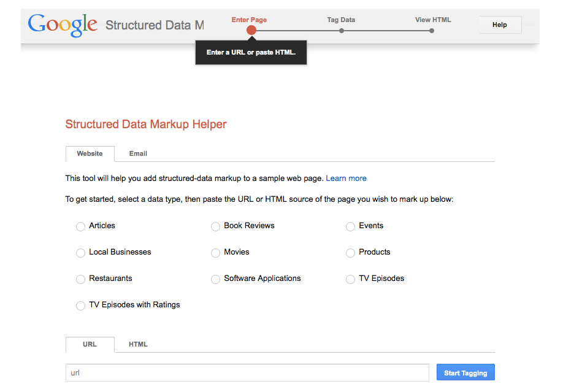
Task: Switch to the Email tab
Action: pos(138,153)
